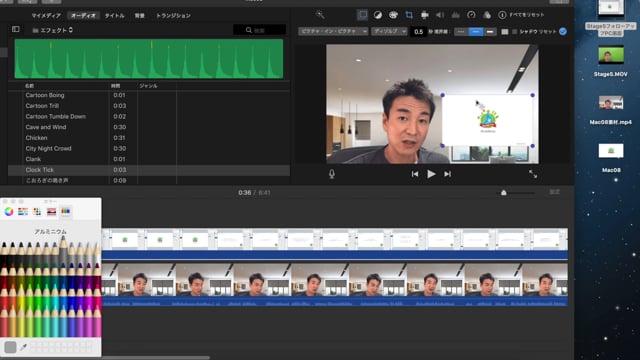
Task: Open the Stage5.MOV desktop file
Action: coord(611,61)
